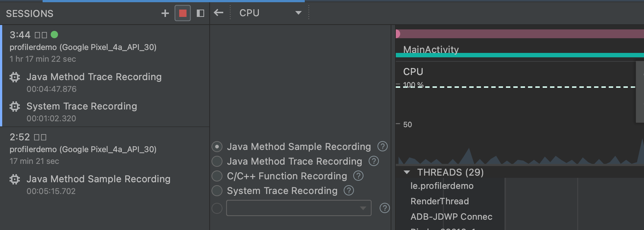
Task: Collapse the THREADS (29) section
Action: coord(406,172)
